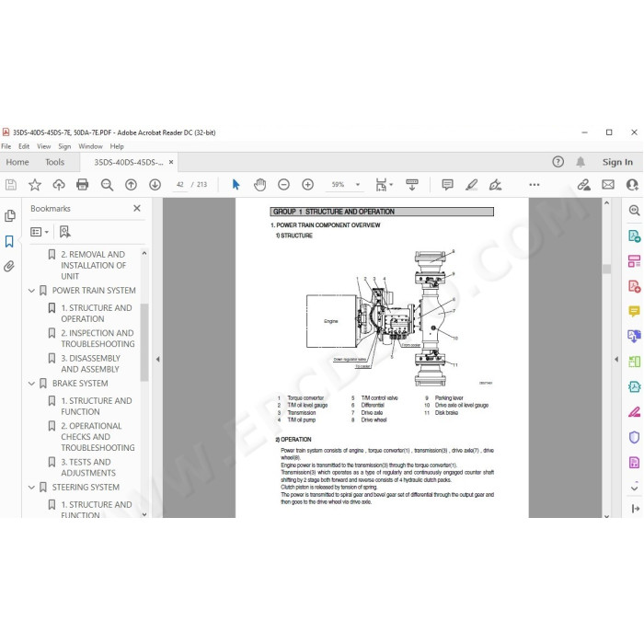Open the '3. DISASSEMBLY AND ASSEMBLY' bookmark
The width and height of the screenshot is (644, 644).
tap(90, 364)
